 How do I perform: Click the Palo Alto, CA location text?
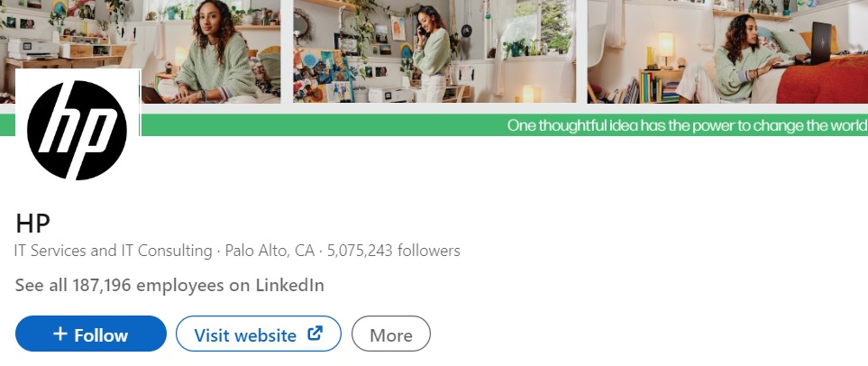(270, 251)
